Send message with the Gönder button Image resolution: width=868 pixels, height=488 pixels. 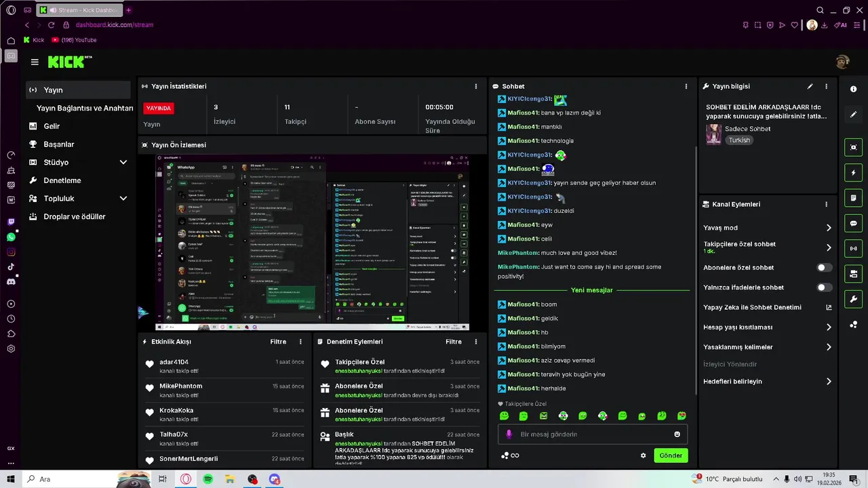tap(671, 455)
